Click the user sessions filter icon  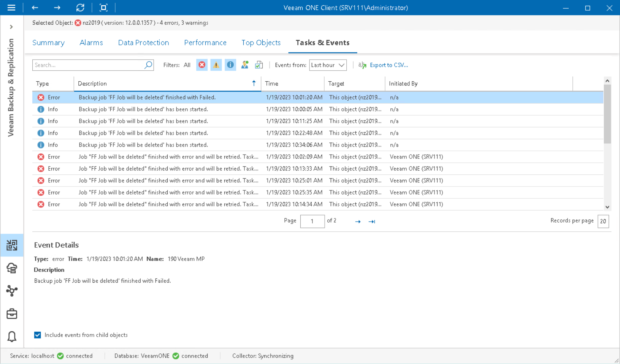pos(245,65)
